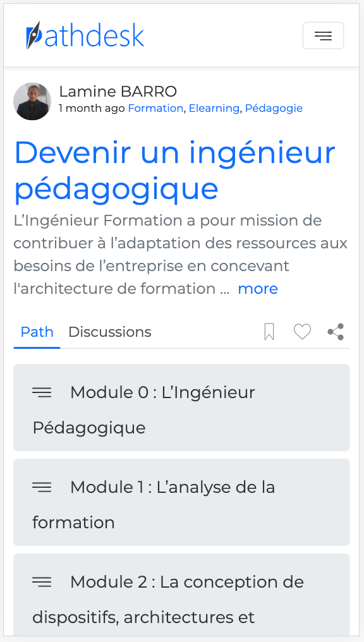Click the drag handle icon on Module 2

42,582
